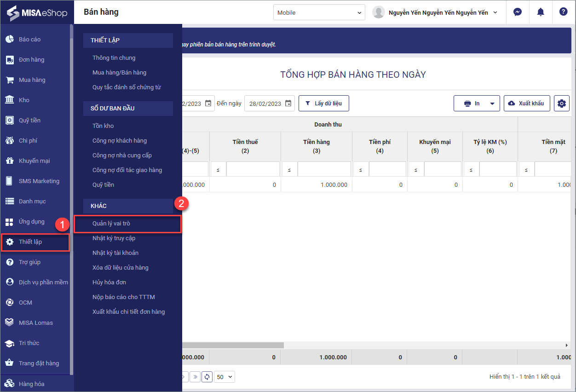
Task: Click the Xuất khẩu export button
Action: [527, 104]
